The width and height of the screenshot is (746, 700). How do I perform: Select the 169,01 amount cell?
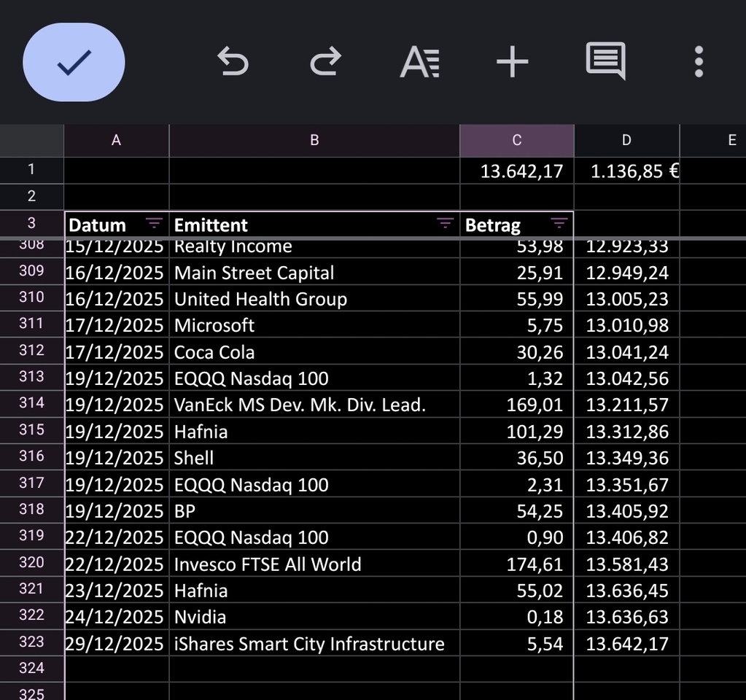click(x=516, y=405)
